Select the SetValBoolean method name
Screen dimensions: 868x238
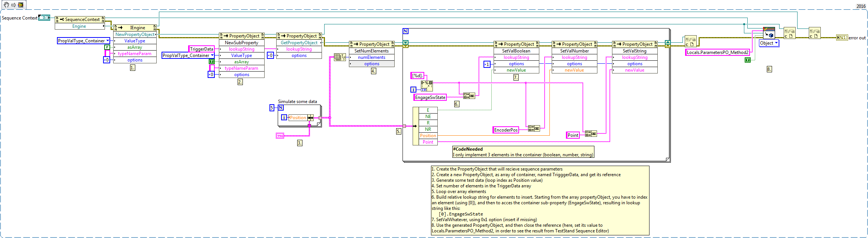click(516, 51)
